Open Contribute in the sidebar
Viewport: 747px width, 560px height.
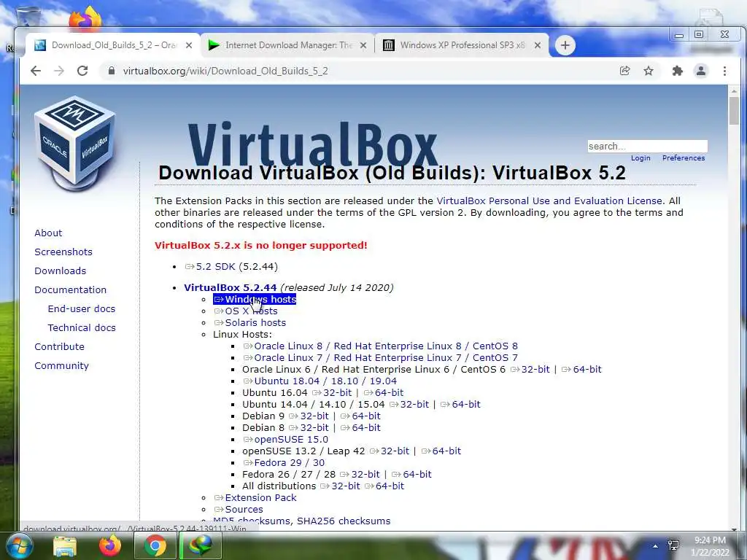pos(59,346)
